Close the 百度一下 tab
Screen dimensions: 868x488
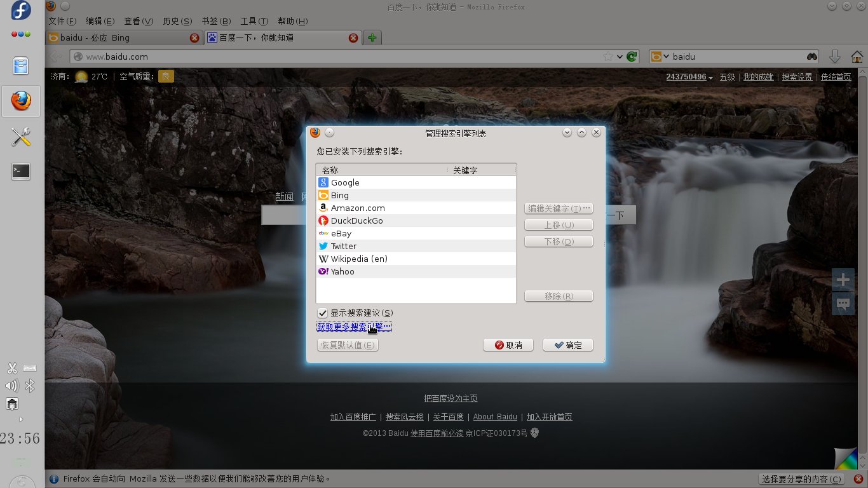pyautogui.click(x=353, y=38)
